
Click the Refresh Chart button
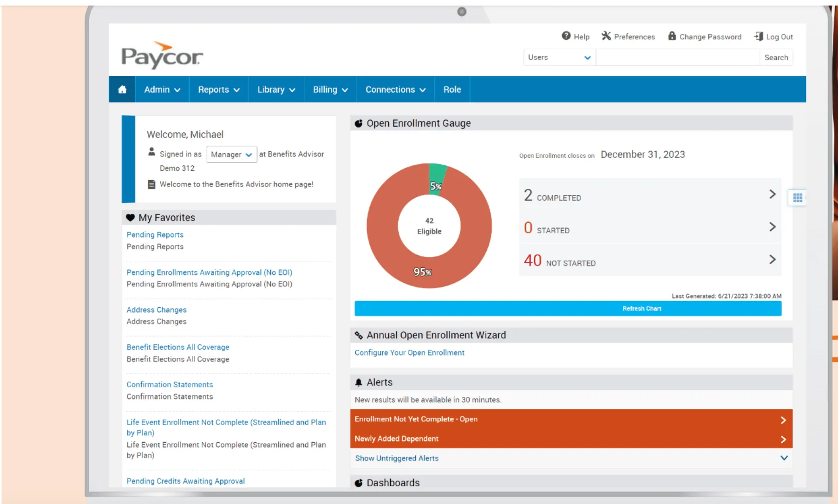[568, 309]
